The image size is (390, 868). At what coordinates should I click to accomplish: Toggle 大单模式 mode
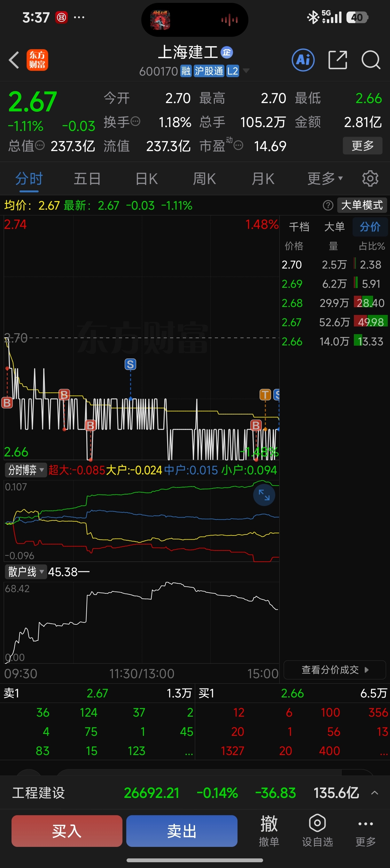pyautogui.click(x=362, y=205)
